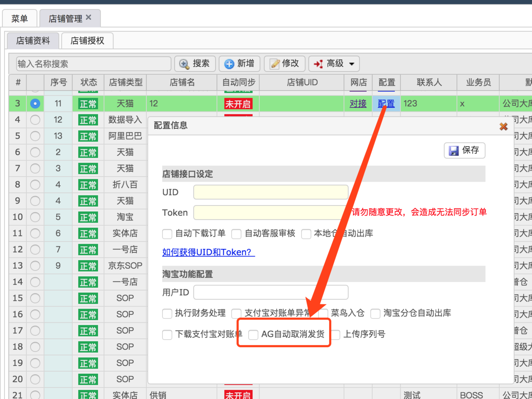Enable the AG自动取消发货 checkbox
Screen dimensions: 532x399
coord(253,334)
